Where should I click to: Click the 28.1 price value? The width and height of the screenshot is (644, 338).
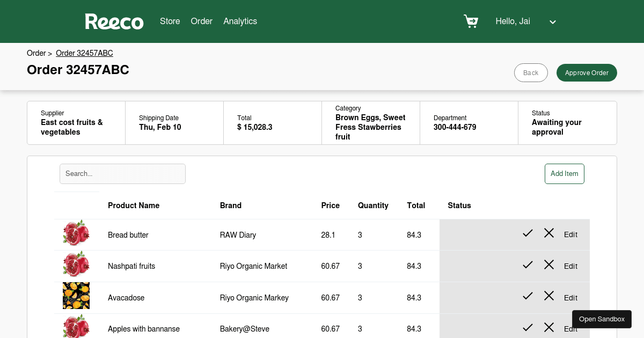click(328, 235)
